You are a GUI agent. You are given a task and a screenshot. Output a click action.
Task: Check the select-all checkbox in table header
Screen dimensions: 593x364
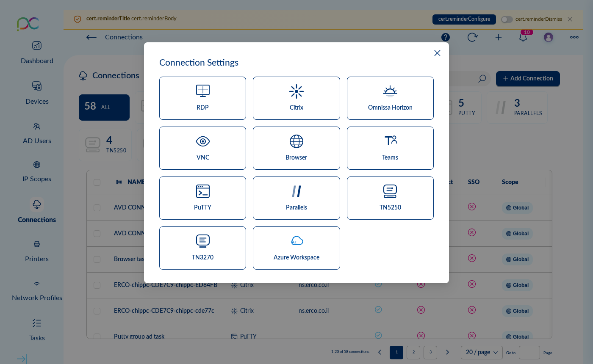[x=97, y=182]
